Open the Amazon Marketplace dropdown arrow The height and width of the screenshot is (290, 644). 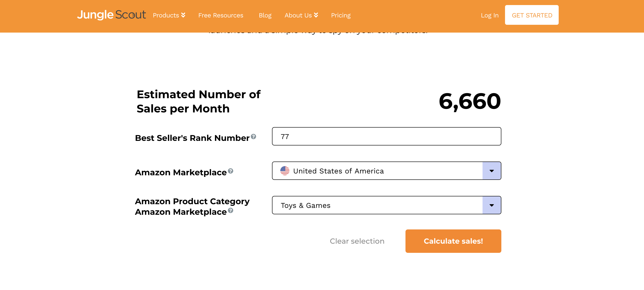491,171
